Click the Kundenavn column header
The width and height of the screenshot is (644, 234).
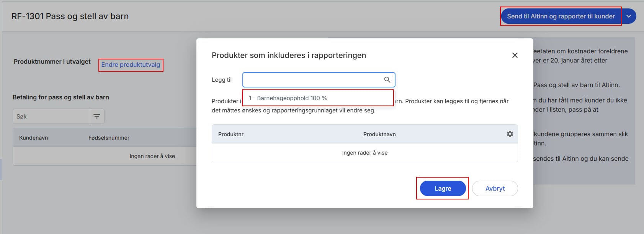pyautogui.click(x=33, y=138)
